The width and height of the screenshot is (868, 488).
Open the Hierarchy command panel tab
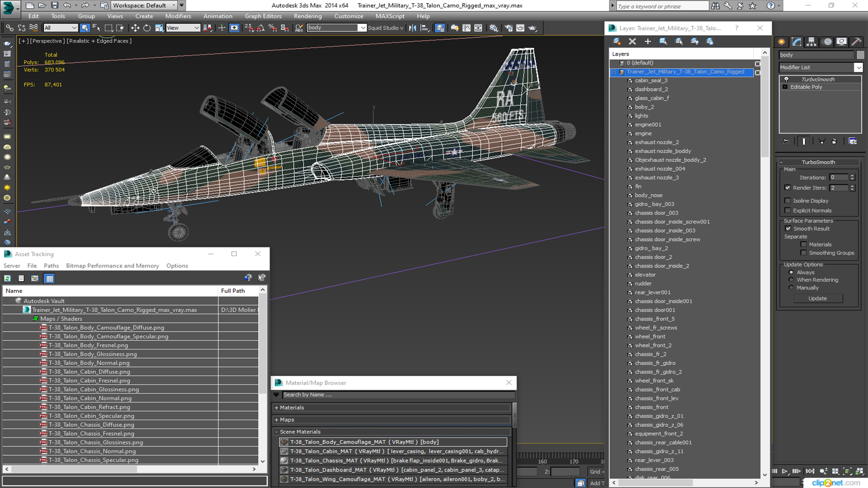tap(811, 42)
